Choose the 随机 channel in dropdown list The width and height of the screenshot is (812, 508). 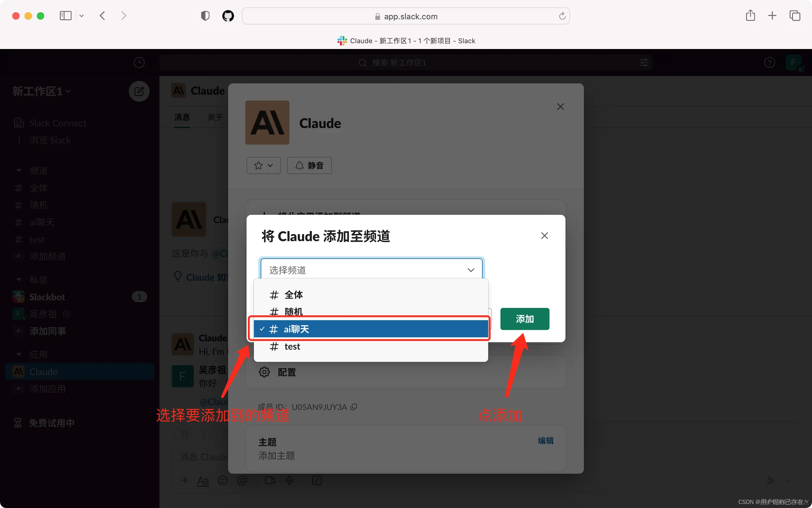371,312
